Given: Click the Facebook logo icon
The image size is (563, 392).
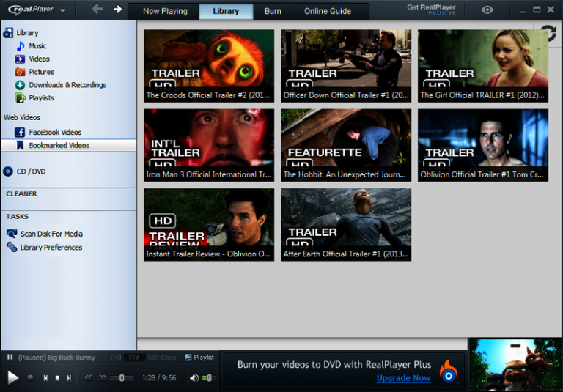Looking at the screenshot, I should (20, 132).
